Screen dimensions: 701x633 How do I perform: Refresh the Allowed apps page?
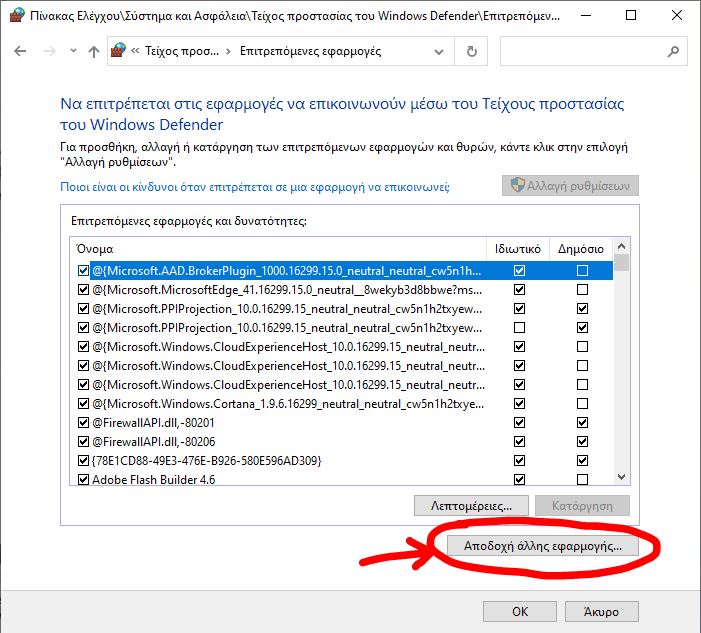pyautogui.click(x=471, y=51)
